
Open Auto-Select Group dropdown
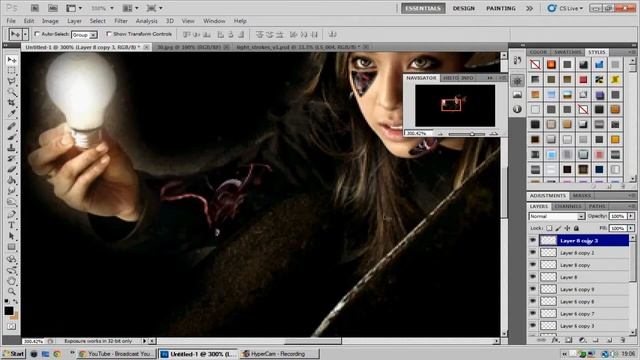pos(84,35)
